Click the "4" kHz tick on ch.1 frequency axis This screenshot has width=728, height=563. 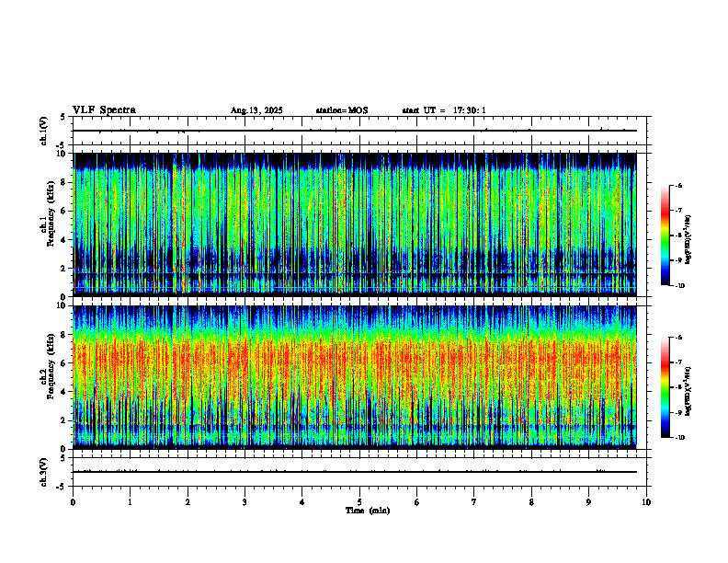click(x=64, y=240)
